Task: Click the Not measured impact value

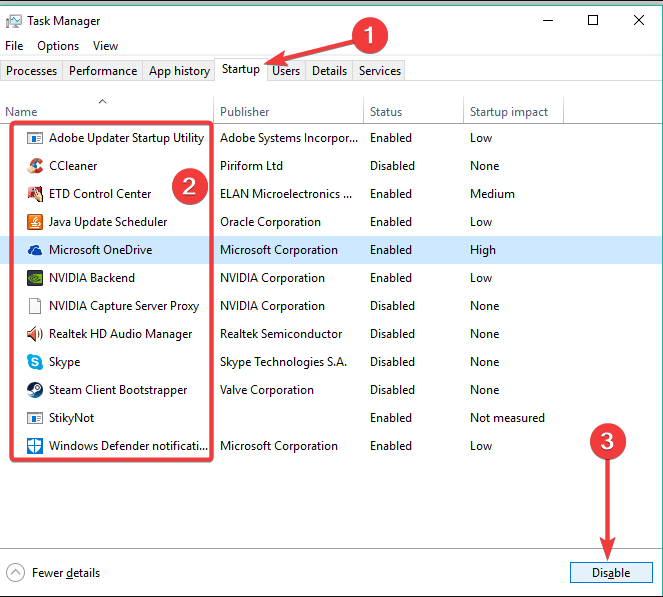Action: tap(507, 418)
